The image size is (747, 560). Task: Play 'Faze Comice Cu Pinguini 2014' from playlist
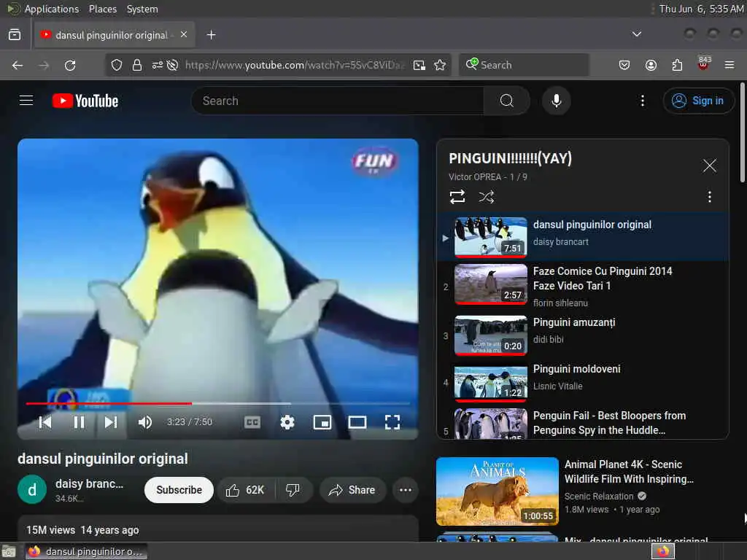point(583,285)
